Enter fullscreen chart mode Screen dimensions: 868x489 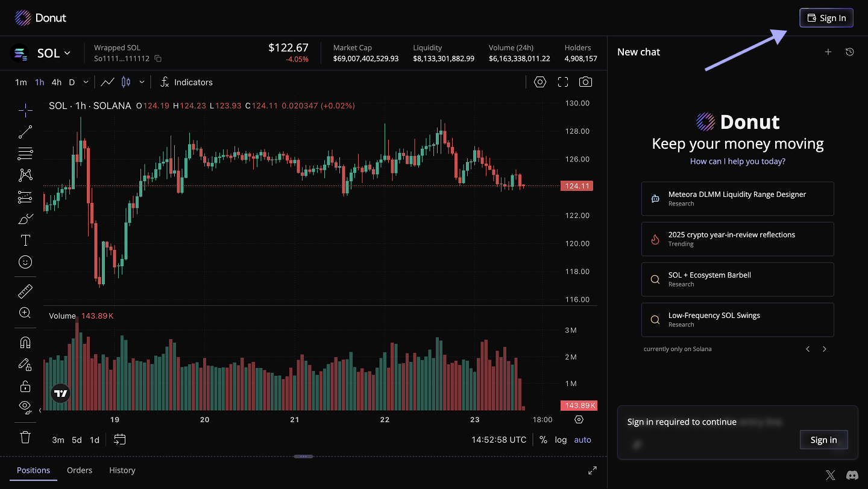coord(563,82)
